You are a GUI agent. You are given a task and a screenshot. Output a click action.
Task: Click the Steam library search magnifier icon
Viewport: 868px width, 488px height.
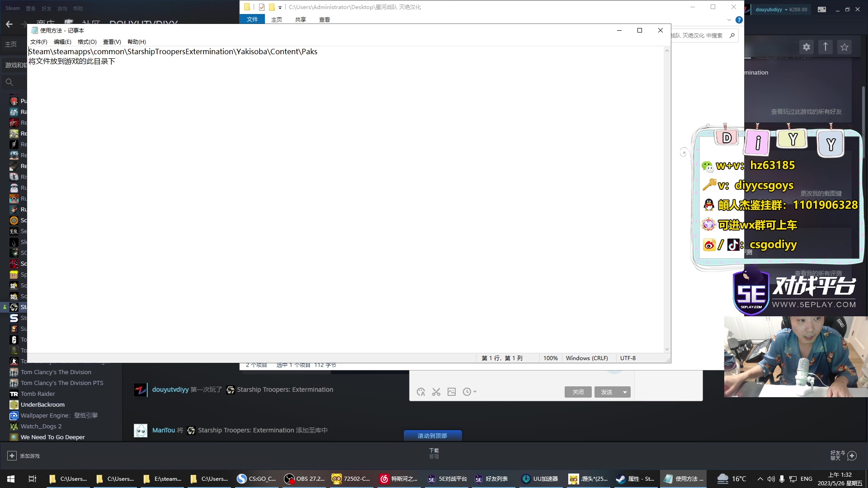9,82
